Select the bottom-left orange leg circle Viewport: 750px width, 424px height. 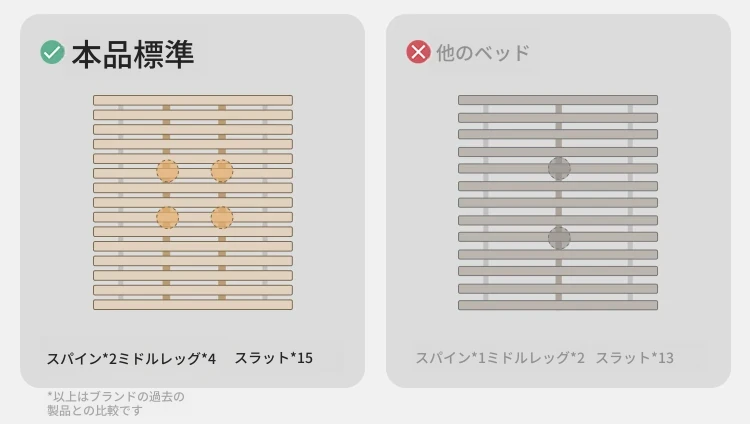(x=167, y=217)
